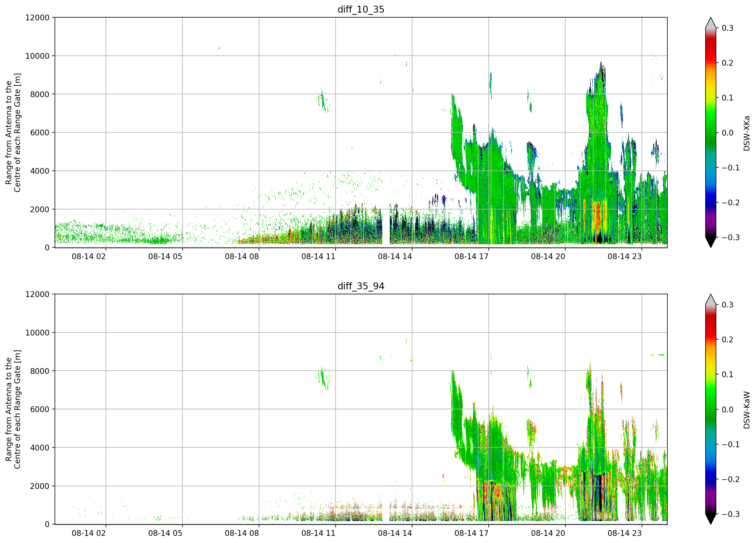Click the 0.1 tick on DSW-XKa colorbar
The height and width of the screenshot is (543, 756).
(727, 98)
